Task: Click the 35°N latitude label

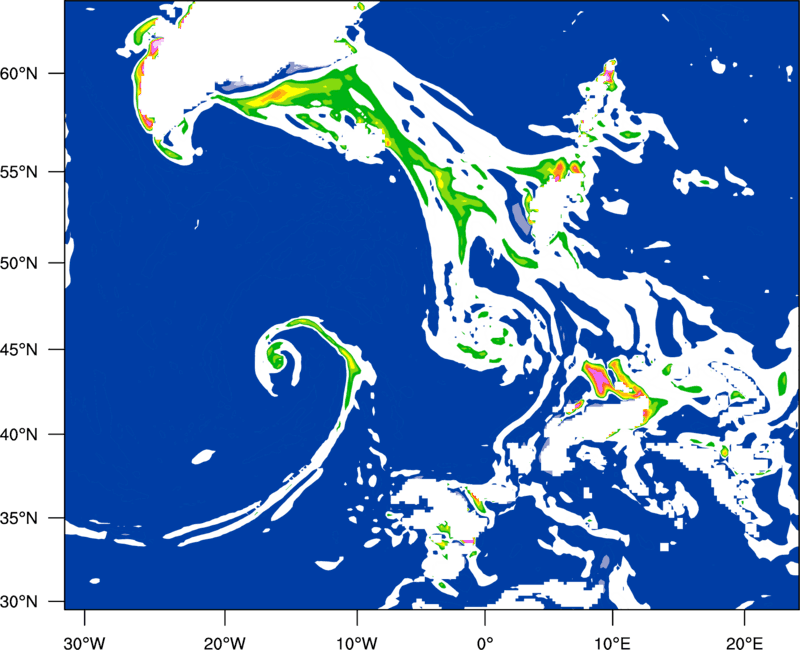Action: [19, 518]
